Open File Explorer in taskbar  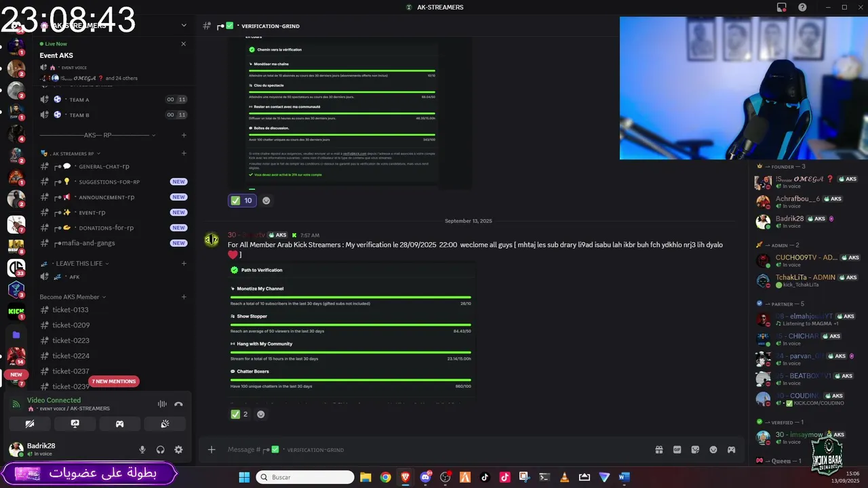tap(366, 477)
